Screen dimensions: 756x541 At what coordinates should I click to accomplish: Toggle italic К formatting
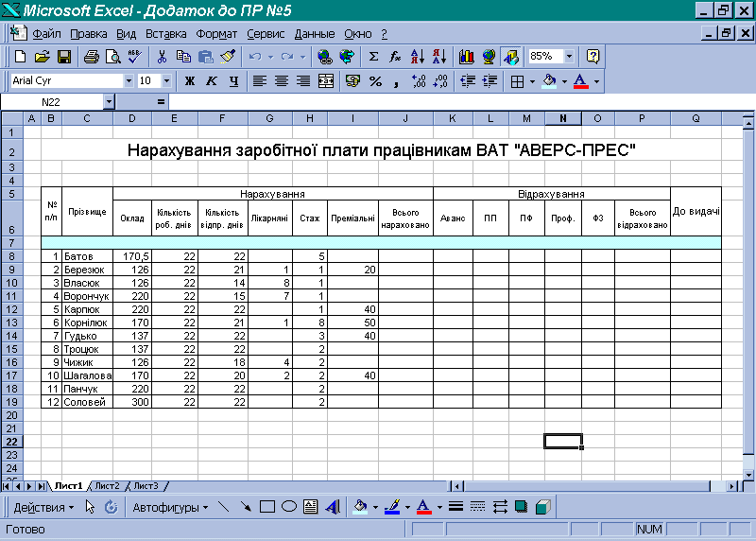[211, 81]
